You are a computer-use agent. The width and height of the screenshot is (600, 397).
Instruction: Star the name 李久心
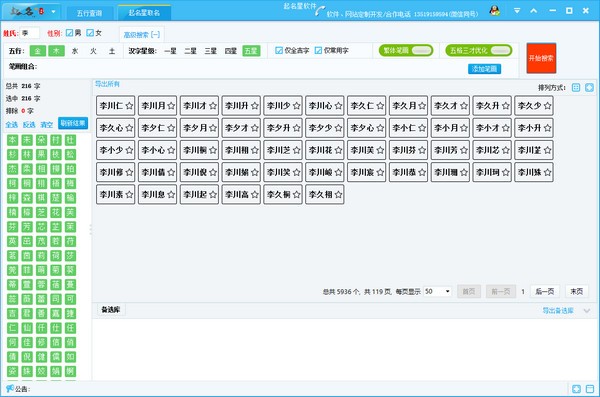[129, 128]
